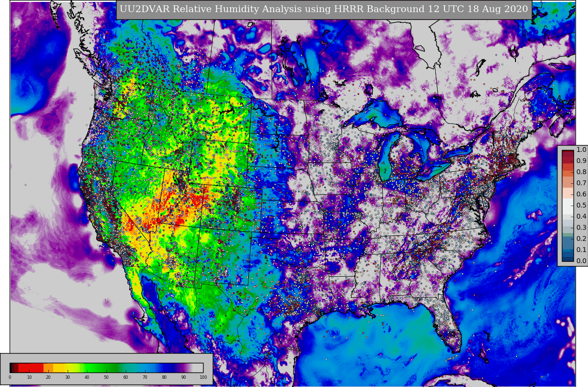Click the "30" tick on humidity colorbar

coord(68,377)
